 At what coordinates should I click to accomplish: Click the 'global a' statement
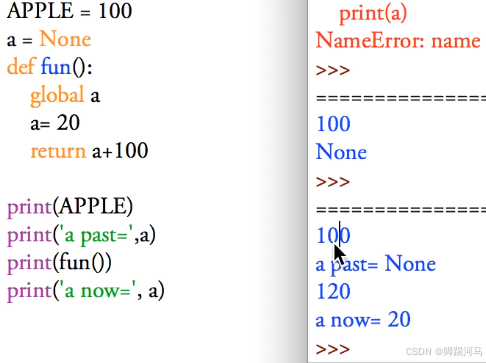[65, 96]
